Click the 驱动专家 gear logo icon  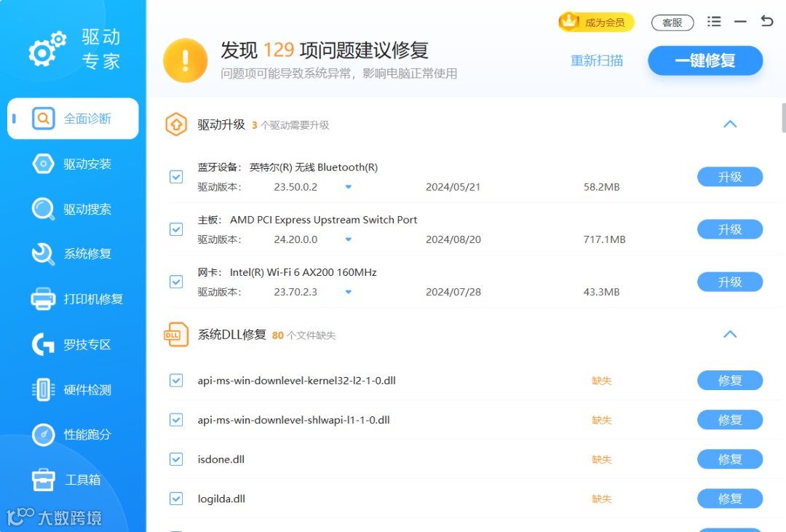pos(47,49)
